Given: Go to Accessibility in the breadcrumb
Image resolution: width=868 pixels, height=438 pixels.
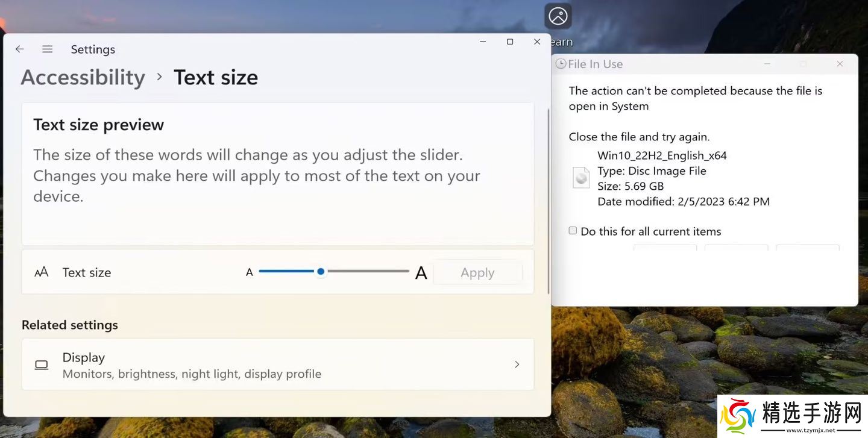Looking at the screenshot, I should 83,78.
